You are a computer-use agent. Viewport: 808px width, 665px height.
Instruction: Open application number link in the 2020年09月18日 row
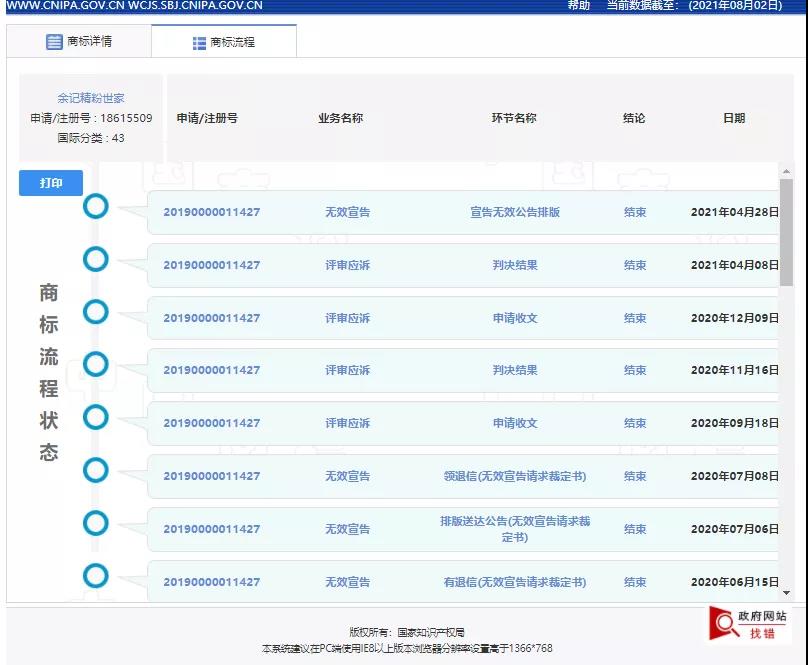(x=212, y=423)
